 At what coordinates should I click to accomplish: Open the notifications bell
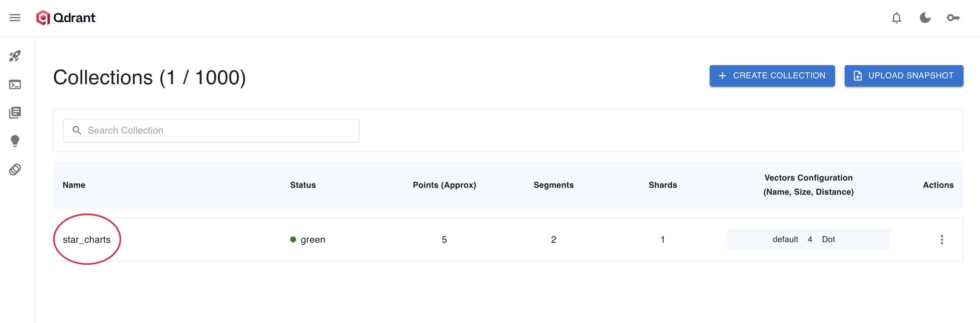tap(896, 18)
